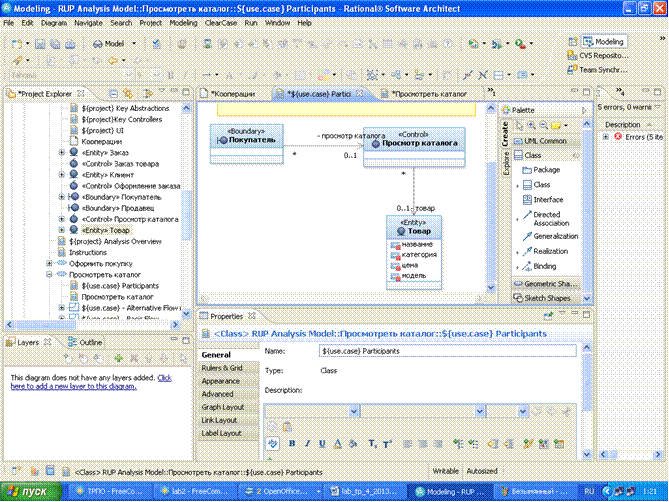Click green plus add layer icon

pyautogui.click(x=119, y=357)
